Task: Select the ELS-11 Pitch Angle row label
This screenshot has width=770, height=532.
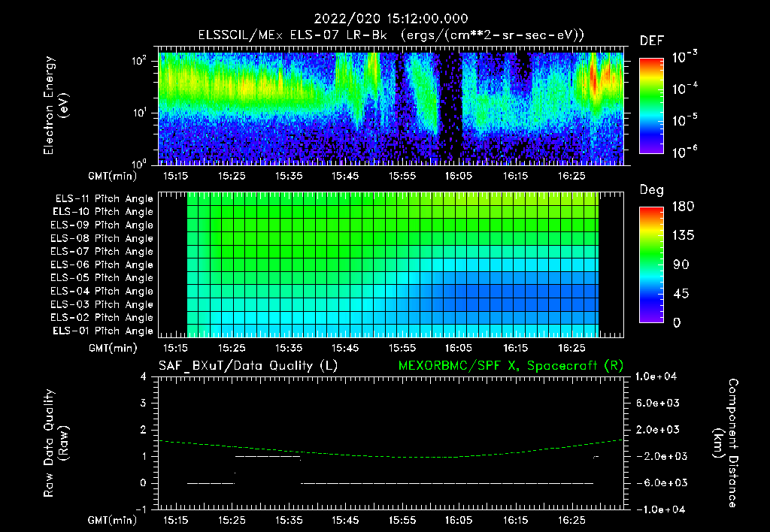Action: click(104, 199)
